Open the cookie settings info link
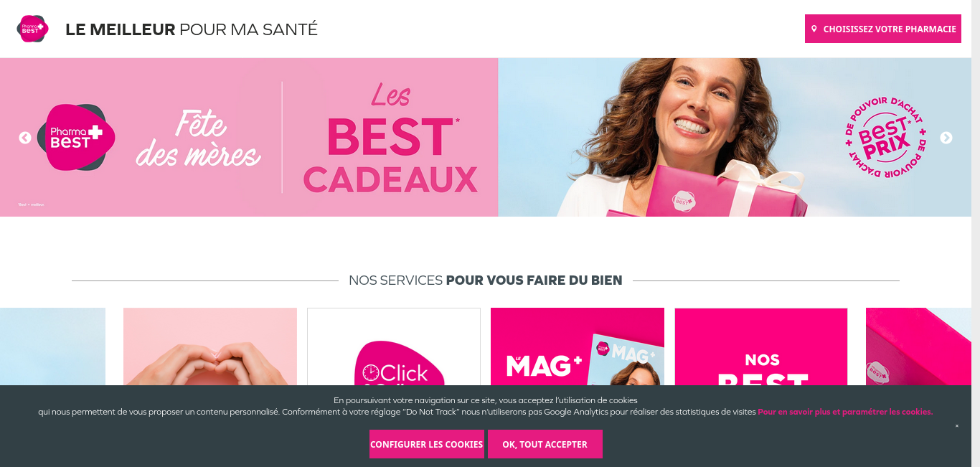980x467 pixels. [845, 412]
